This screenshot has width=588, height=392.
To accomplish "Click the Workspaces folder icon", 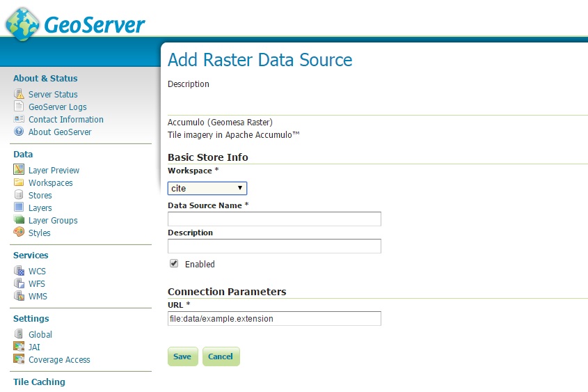I will (19, 182).
